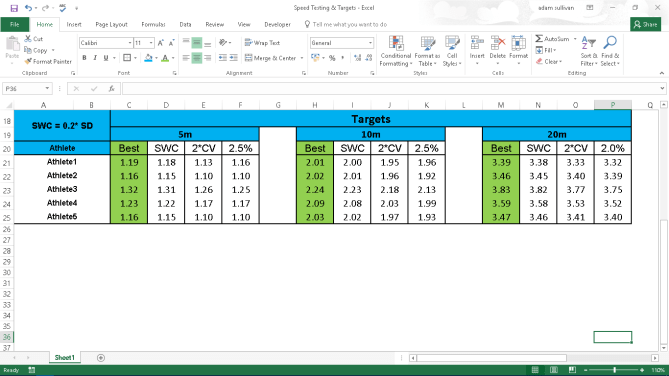
Task: Click the Paste icon
Action: tap(12, 44)
